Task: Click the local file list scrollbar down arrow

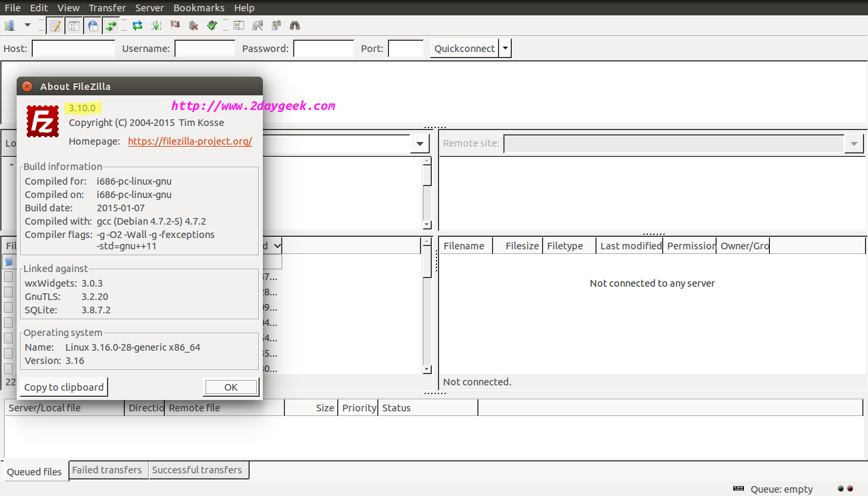Action: click(427, 369)
